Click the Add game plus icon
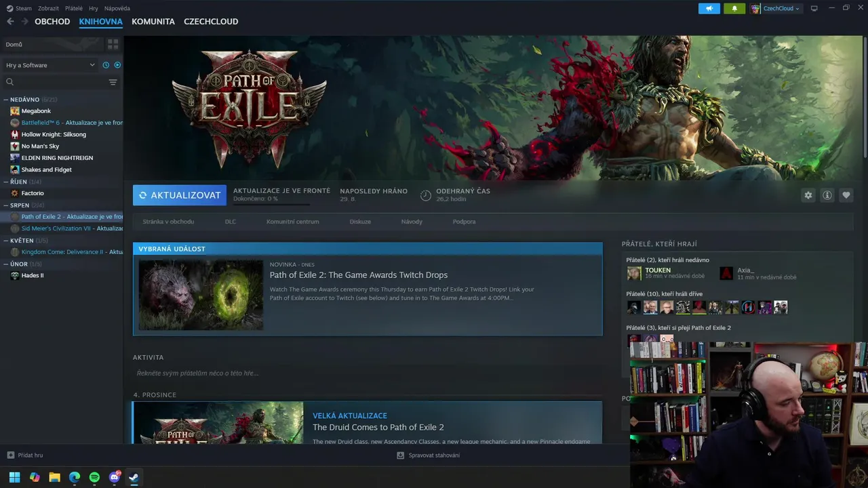 (10, 455)
